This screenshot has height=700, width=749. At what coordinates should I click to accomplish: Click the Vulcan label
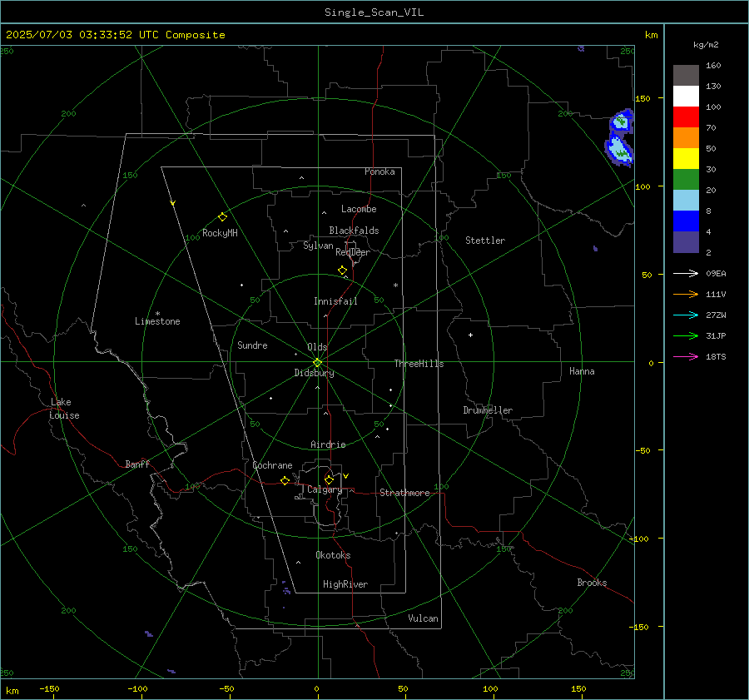point(423,618)
